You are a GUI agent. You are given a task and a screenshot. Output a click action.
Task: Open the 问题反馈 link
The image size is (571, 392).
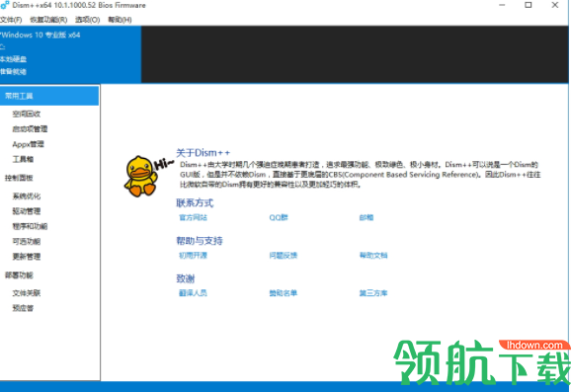click(284, 256)
